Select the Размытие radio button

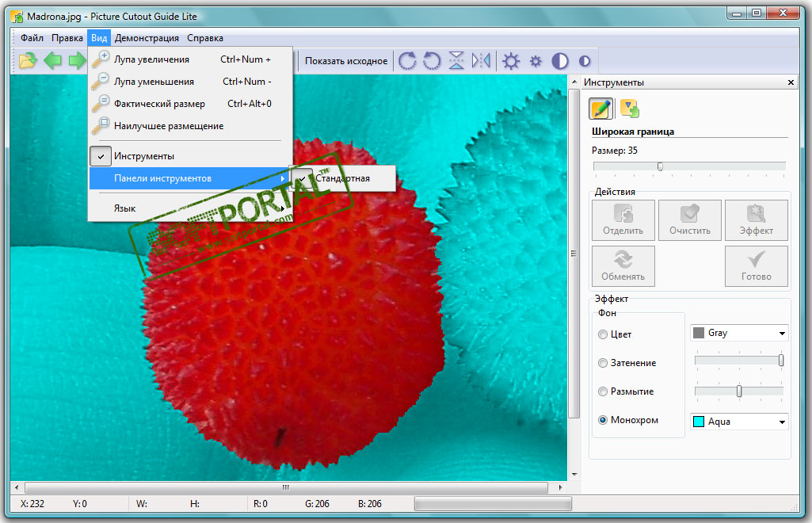pyautogui.click(x=603, y=391)
